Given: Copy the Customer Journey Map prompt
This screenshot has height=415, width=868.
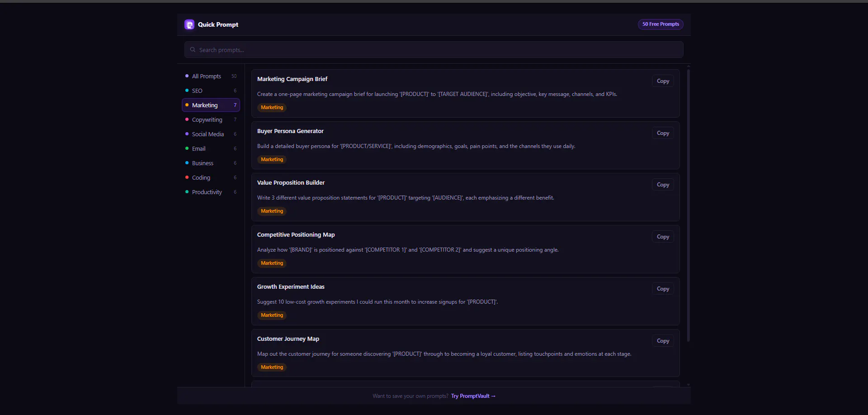Looking at the screenshot, I should [x=663, y=341].
